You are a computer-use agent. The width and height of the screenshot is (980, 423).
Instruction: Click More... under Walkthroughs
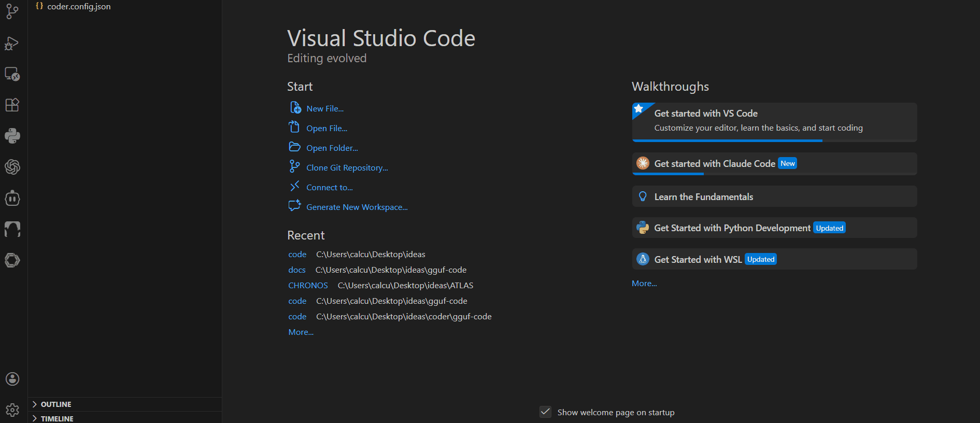point(644,283)
